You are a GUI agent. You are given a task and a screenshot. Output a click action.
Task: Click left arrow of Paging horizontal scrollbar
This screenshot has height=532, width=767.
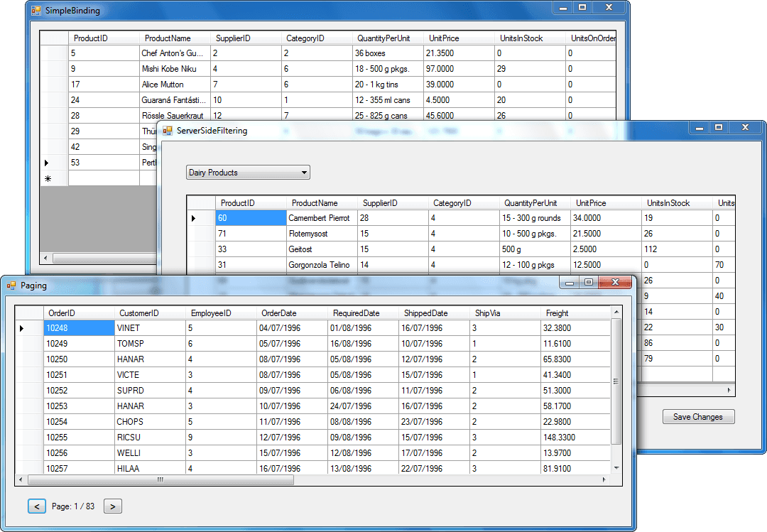coord(21,479)
